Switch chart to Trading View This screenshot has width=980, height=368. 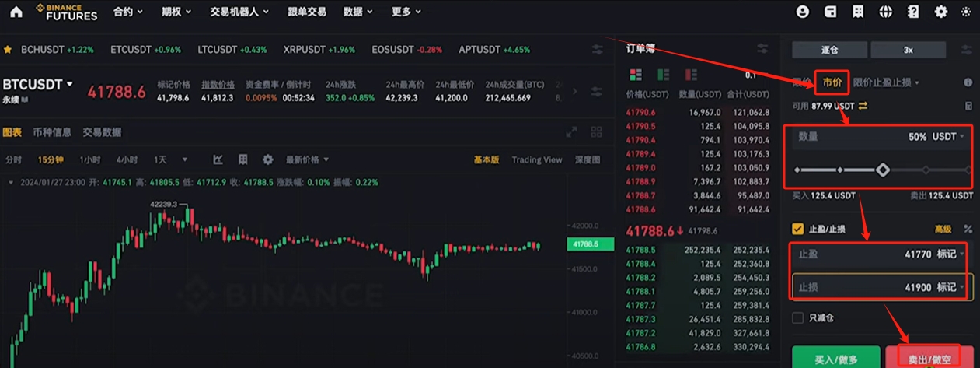pyautogui.click(x=537, y=159)
